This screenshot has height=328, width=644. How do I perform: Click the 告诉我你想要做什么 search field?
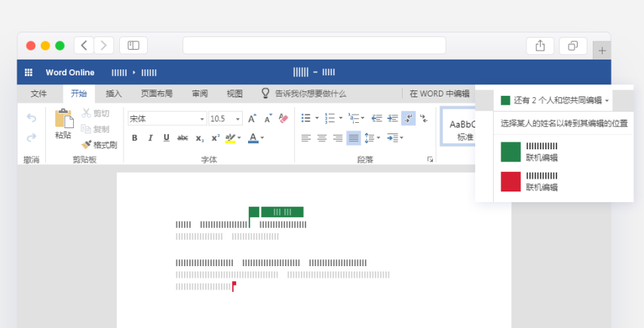coord(303,94)
